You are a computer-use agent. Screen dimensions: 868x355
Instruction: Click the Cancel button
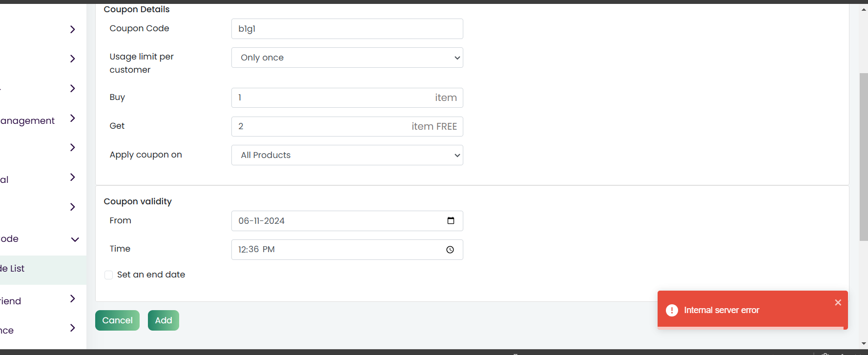click(117, 320)
